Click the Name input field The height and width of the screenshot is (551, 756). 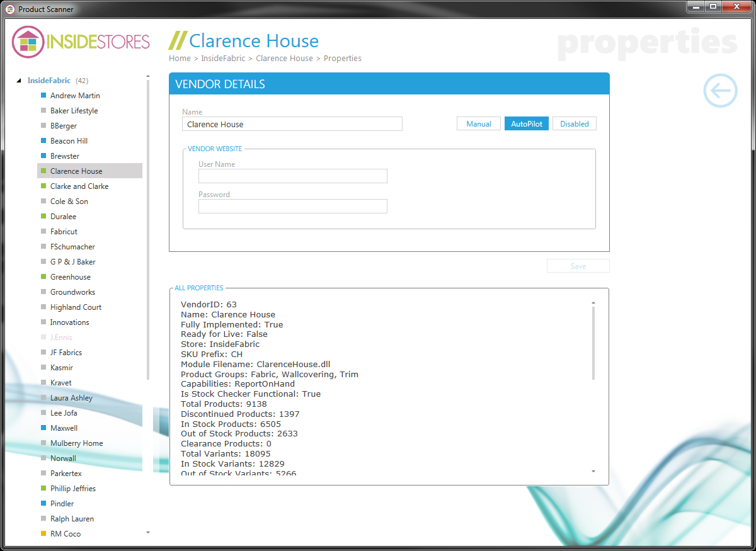pyautogui.click(x=292, y=124)
